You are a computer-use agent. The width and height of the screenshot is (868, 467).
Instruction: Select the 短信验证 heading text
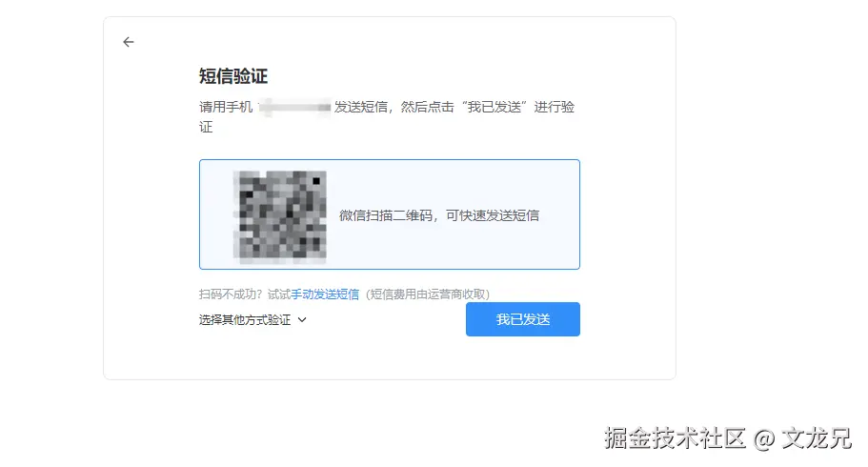coord(233,76)
